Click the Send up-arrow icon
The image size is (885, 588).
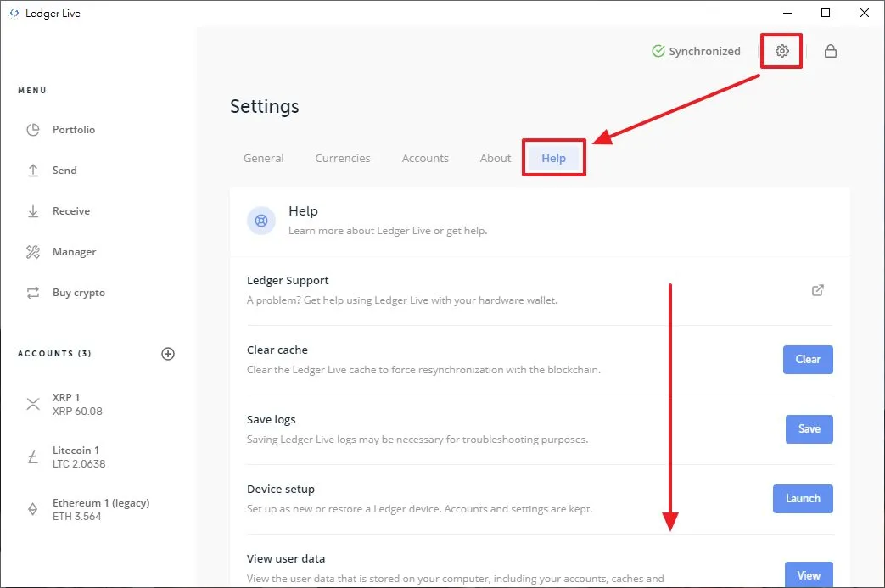click(33, 171)
